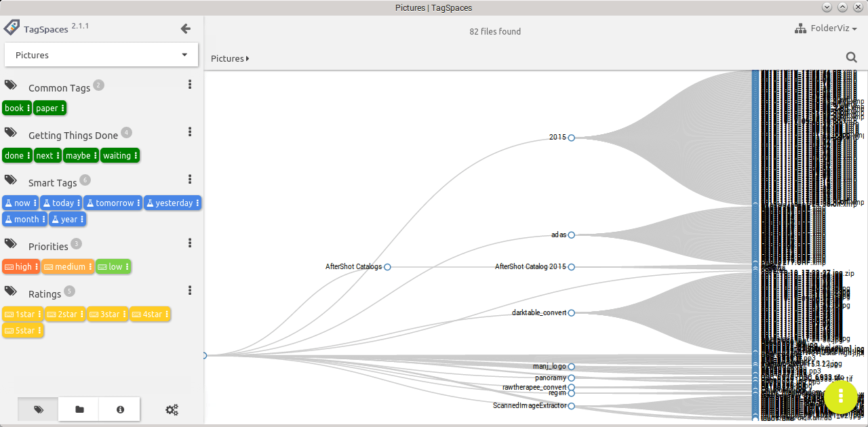Pick the 1star rating tag
This screenshot has height=427, width=868.
click(x=23, y=314)
